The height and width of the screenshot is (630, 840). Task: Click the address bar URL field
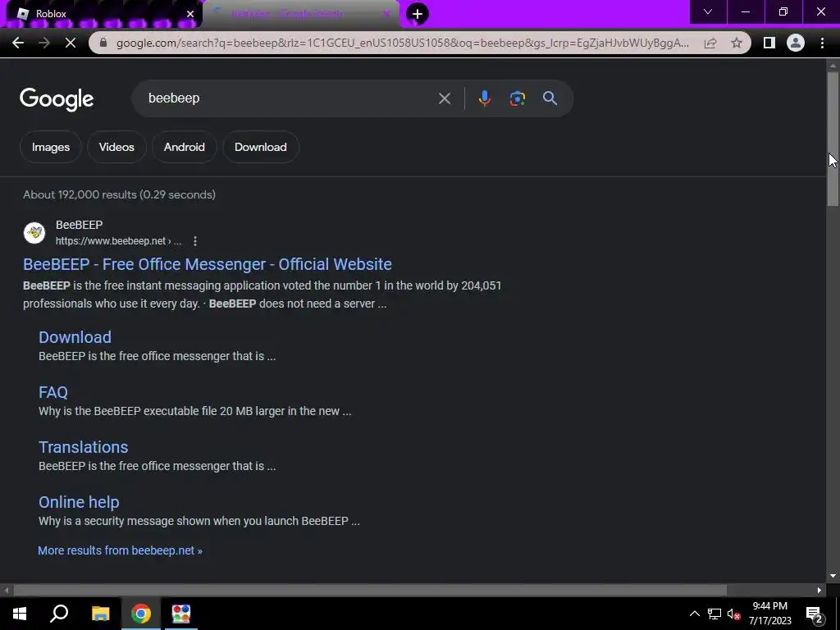(x=402, y=43)
